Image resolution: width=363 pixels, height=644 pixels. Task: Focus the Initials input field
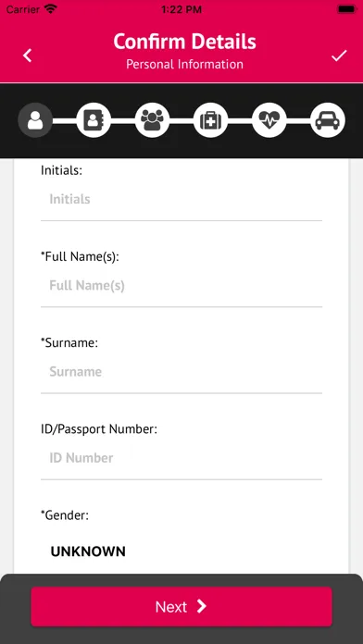tap(181, 200)
